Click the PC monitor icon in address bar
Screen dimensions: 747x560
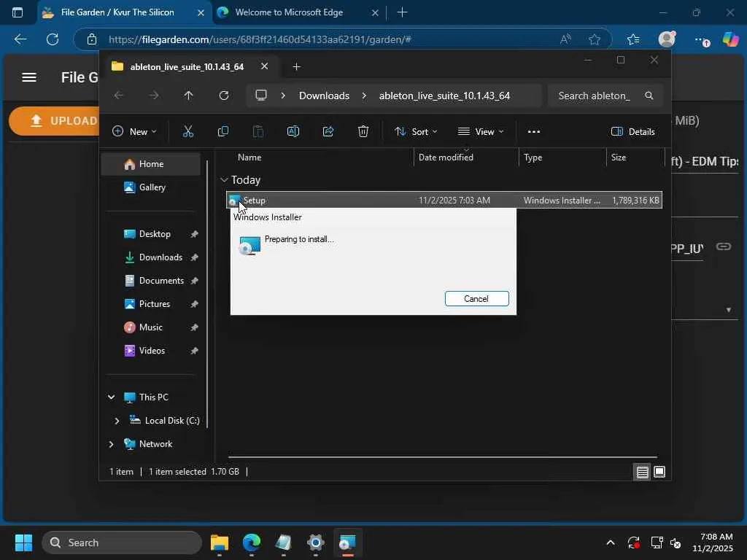tap(261, 96)
